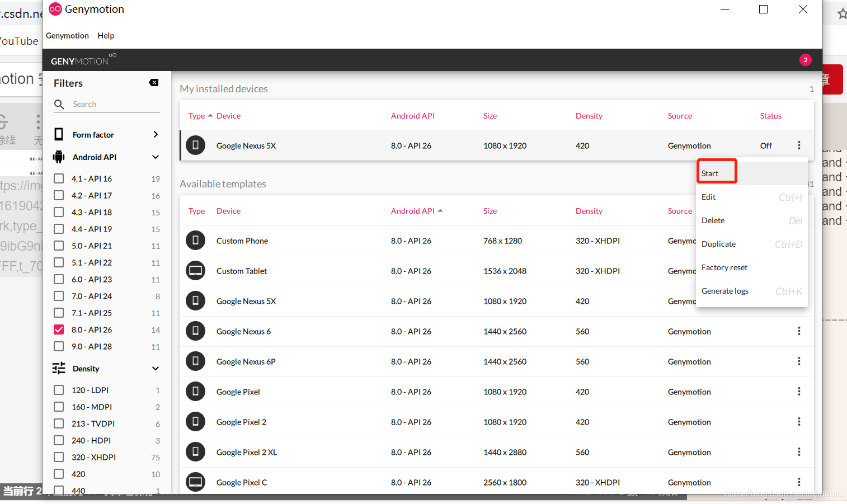Screen dimensions: 847x504
Task: Sort templates by Size column
Action: (490, 211)
